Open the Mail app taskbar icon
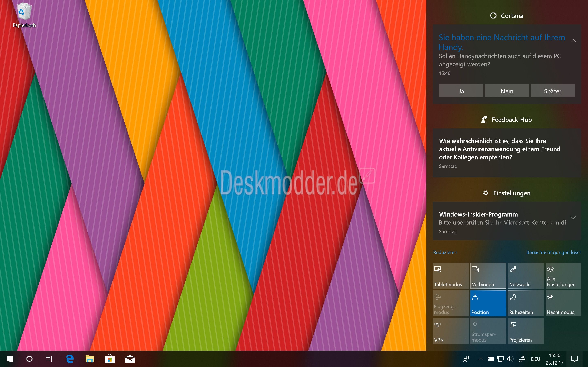588x367 pixels. pos(130,359)
